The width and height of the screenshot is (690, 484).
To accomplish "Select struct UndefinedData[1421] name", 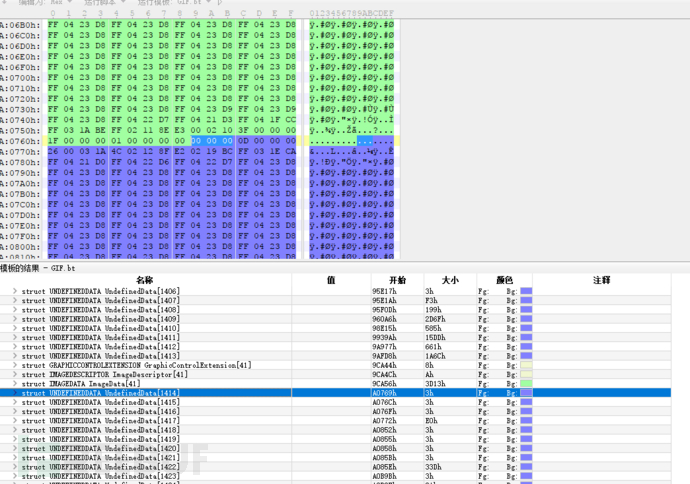I will pyautogui.click(x=101, y=457).
